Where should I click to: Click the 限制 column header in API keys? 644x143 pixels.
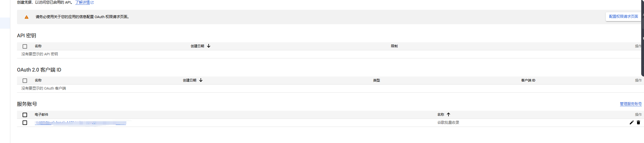click(x=394, y=46)
